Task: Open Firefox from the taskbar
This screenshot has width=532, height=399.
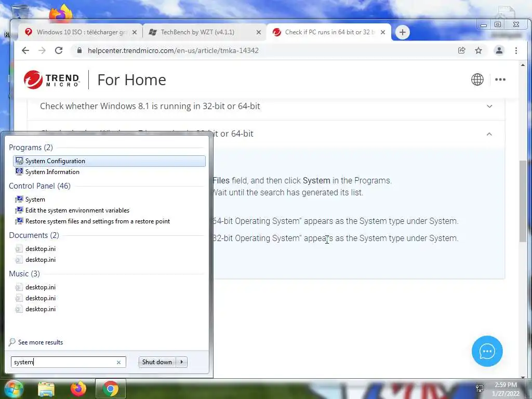Action: click(78, 389)
